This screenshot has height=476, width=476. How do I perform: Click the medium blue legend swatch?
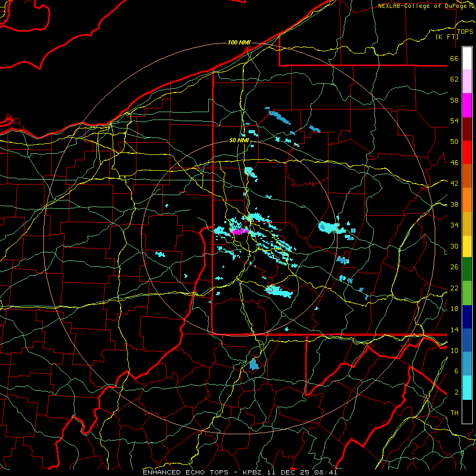coord(467,340)
